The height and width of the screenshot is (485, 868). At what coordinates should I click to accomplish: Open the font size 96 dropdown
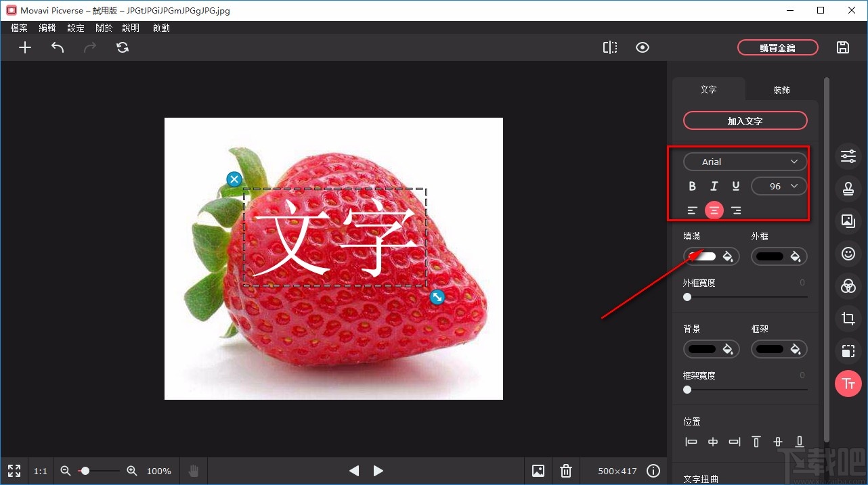tap(779, 185)
